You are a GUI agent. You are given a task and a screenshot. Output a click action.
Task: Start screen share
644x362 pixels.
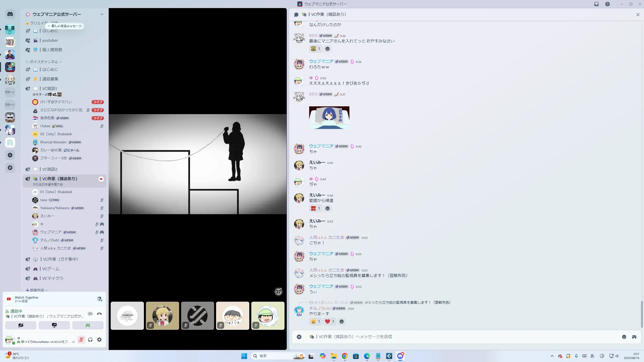pos(54,325)
